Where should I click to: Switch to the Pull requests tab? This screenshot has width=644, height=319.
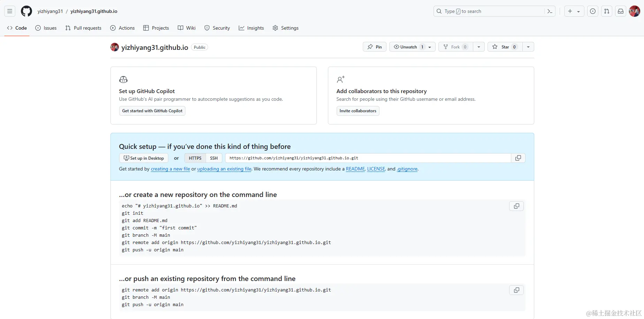pos(83,28)
